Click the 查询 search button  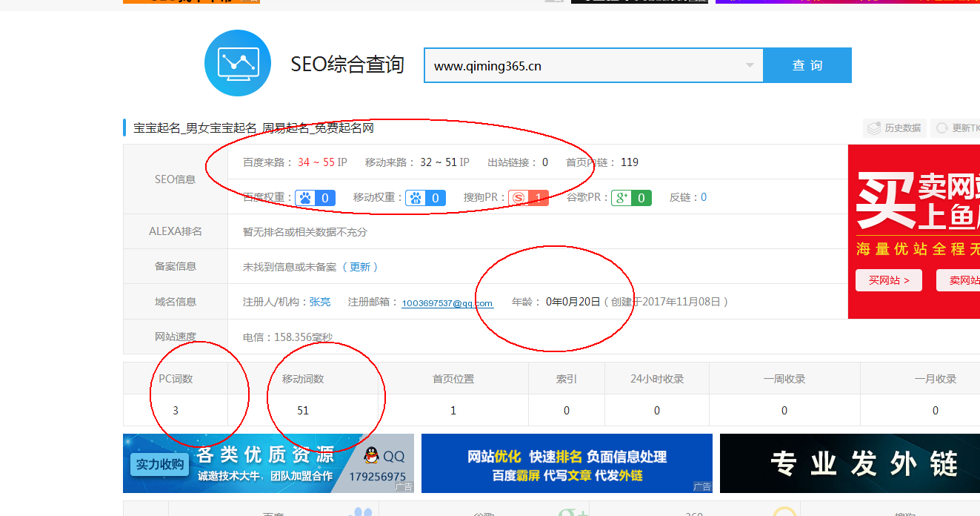pyautogui.click(x=807, y=65)
